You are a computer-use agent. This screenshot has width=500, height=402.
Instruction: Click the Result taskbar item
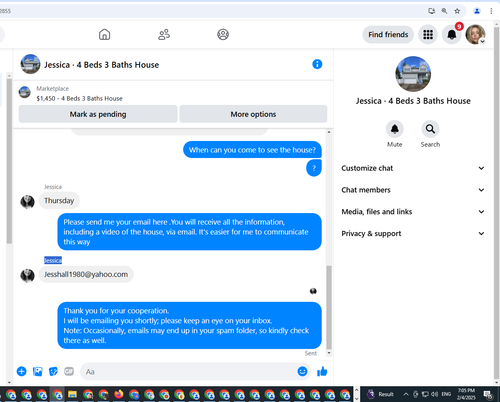(380, 394)
